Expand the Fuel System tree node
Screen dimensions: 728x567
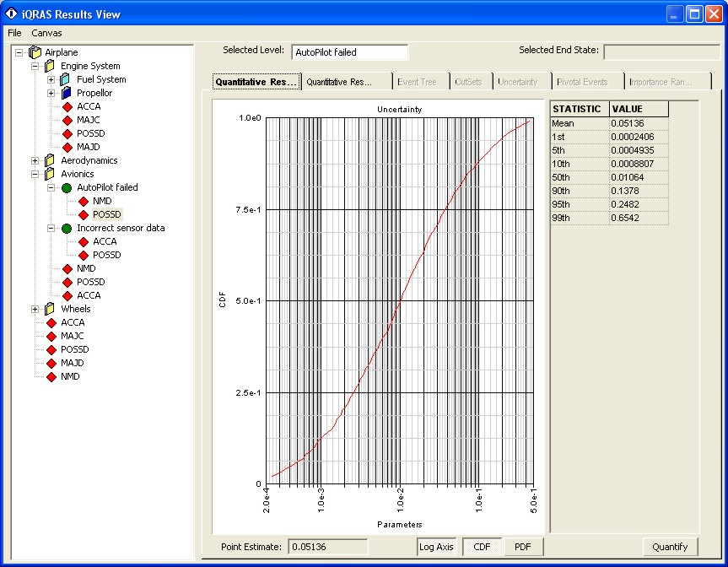[51, 79]
